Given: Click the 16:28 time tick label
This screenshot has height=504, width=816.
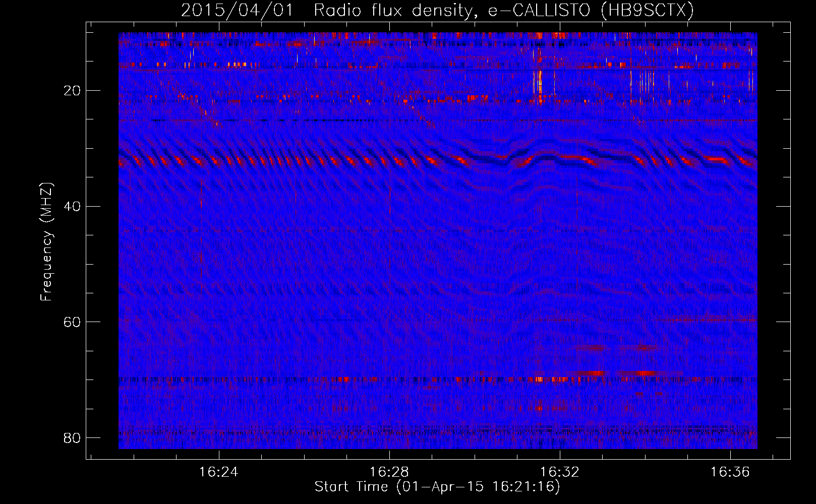Looking at the screenshot, I should (389, 472).
